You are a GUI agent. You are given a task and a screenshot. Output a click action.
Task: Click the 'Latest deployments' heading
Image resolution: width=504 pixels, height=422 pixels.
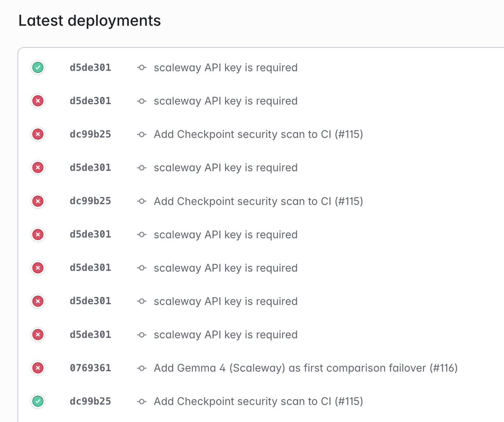click(x=89, y=21)
